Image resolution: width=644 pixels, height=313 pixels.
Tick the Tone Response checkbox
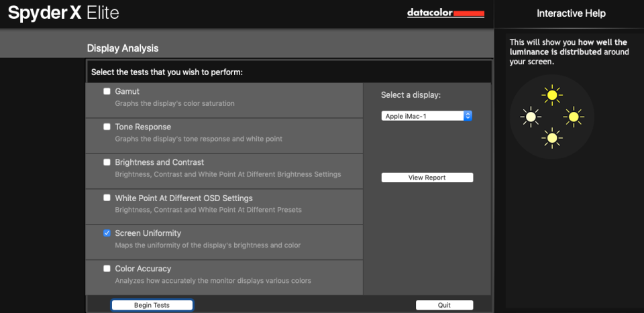click(x=107, y=127)
